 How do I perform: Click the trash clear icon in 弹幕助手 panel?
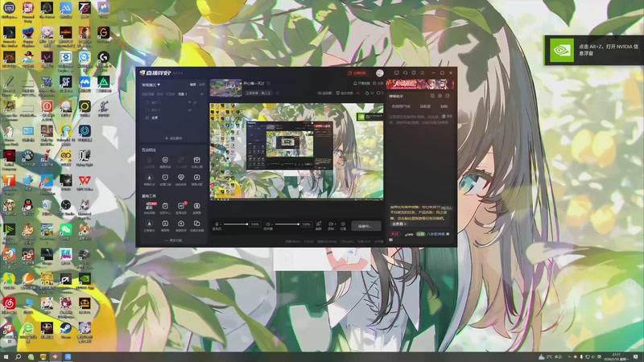(x=444, y=116)
